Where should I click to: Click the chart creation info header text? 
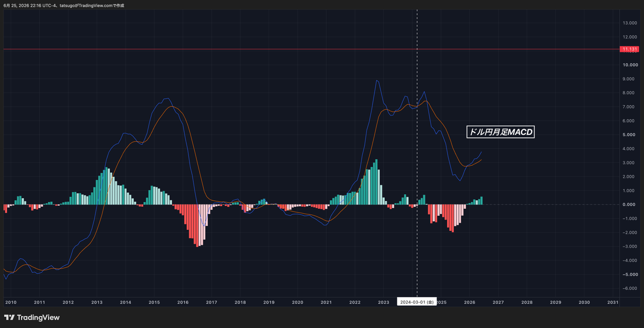click(x=63, y=5)
